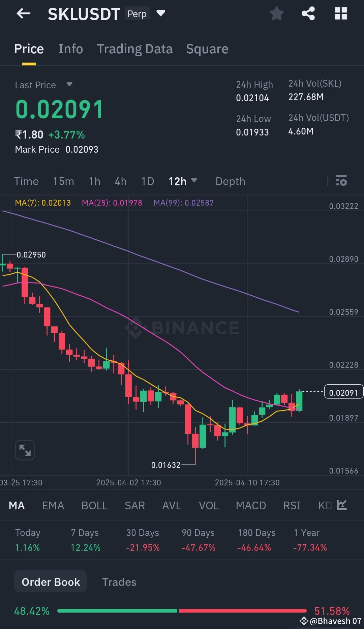Switch to the Trades view
The width and height of the screenshot is (364, 629).
coord(119,582)
